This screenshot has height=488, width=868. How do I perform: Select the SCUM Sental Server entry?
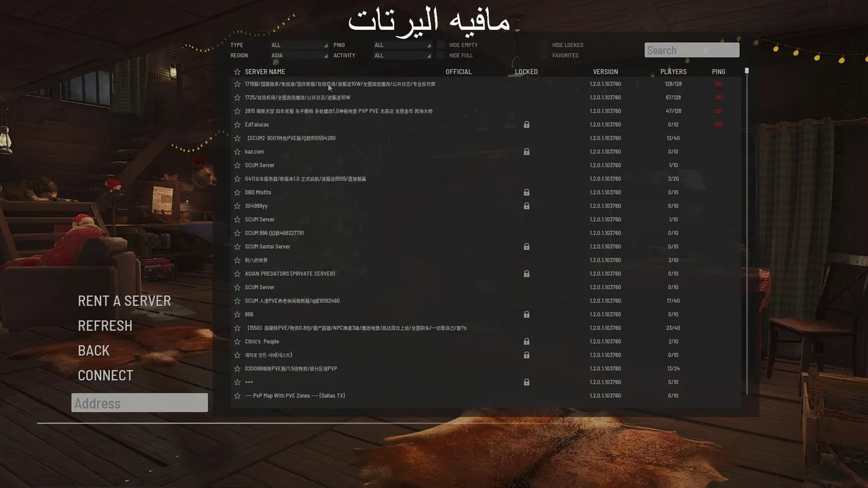[x=267, y=247]
